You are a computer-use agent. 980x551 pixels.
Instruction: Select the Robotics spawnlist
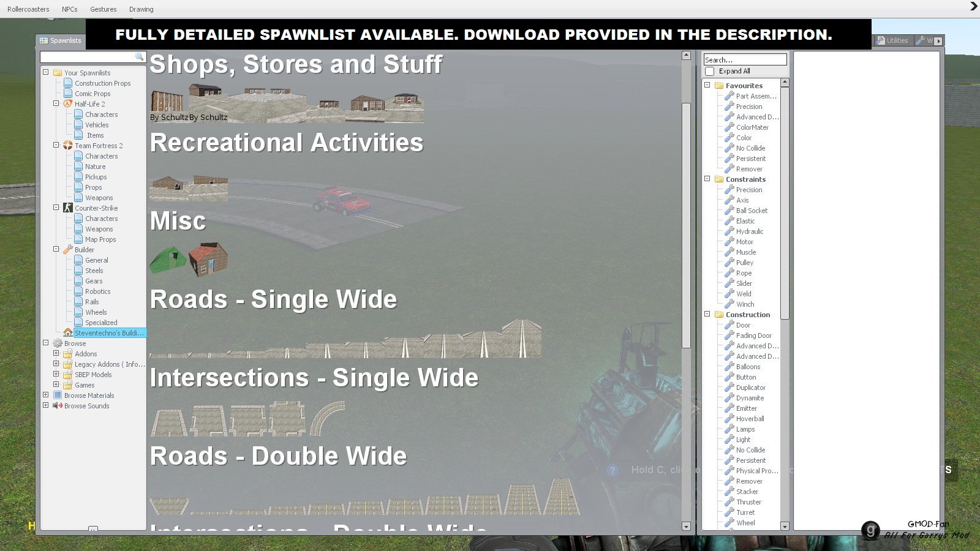[x=98, y=291]
